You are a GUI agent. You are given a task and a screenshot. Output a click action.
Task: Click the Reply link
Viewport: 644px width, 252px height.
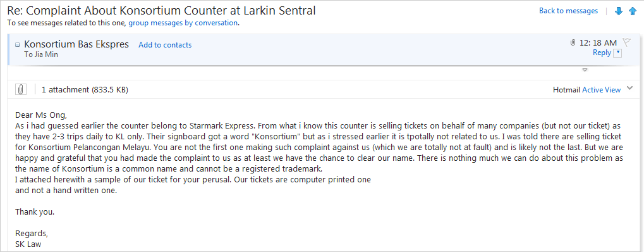602,53
